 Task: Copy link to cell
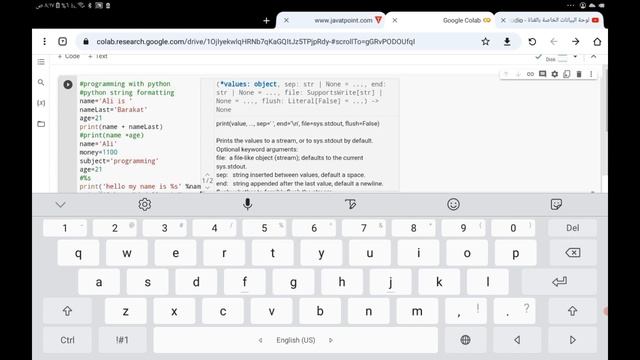click(x=530, y=74)
